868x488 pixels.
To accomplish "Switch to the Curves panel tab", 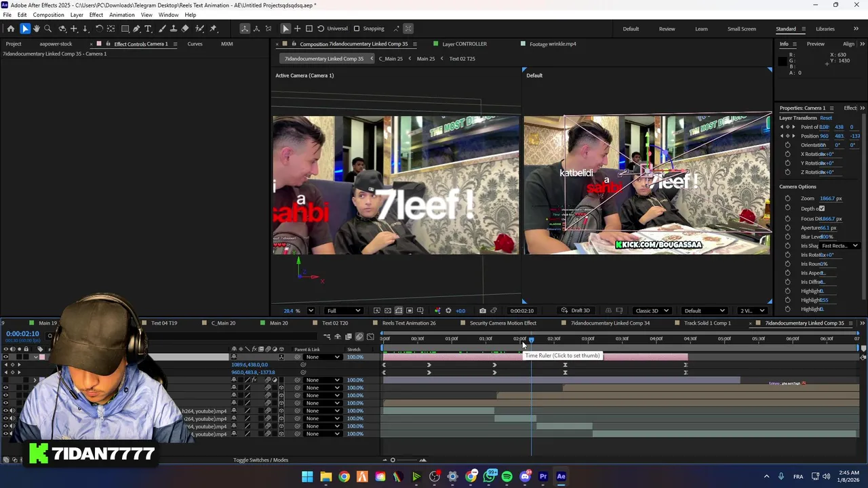I will [195, 44].
